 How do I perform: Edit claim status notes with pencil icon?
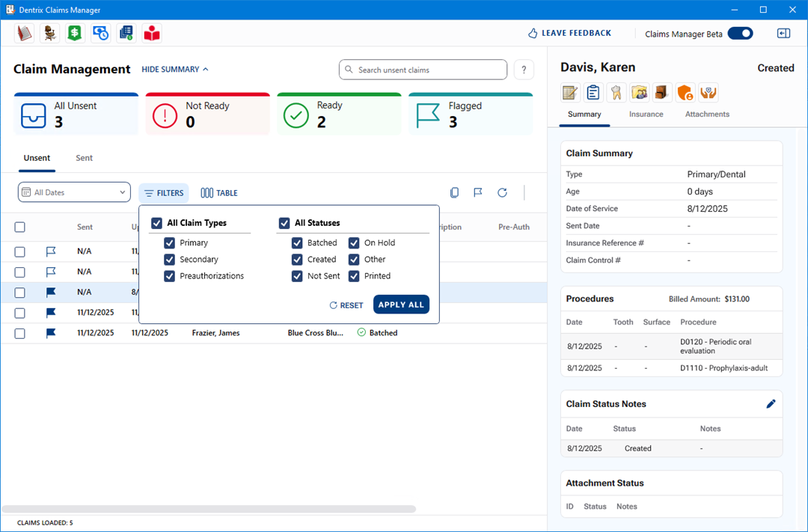[x=771, y=404]
